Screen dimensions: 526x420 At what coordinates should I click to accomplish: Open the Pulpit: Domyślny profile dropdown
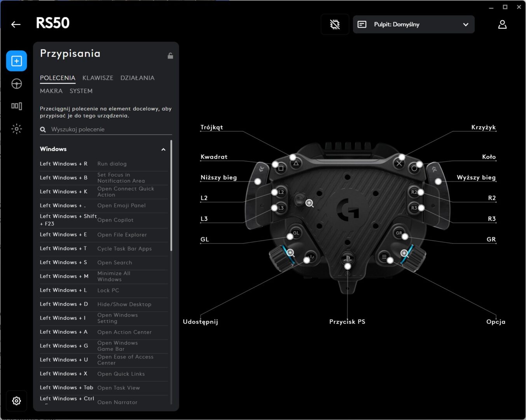[x=413, y=24]
